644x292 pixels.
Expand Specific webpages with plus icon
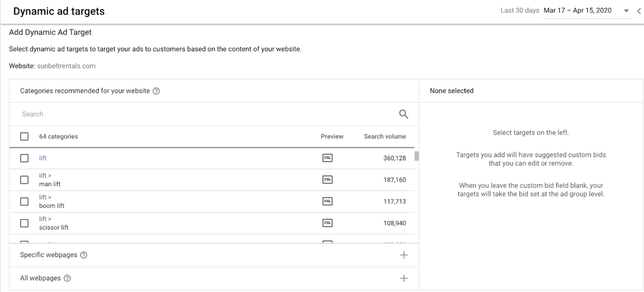(x=403, y=255)
